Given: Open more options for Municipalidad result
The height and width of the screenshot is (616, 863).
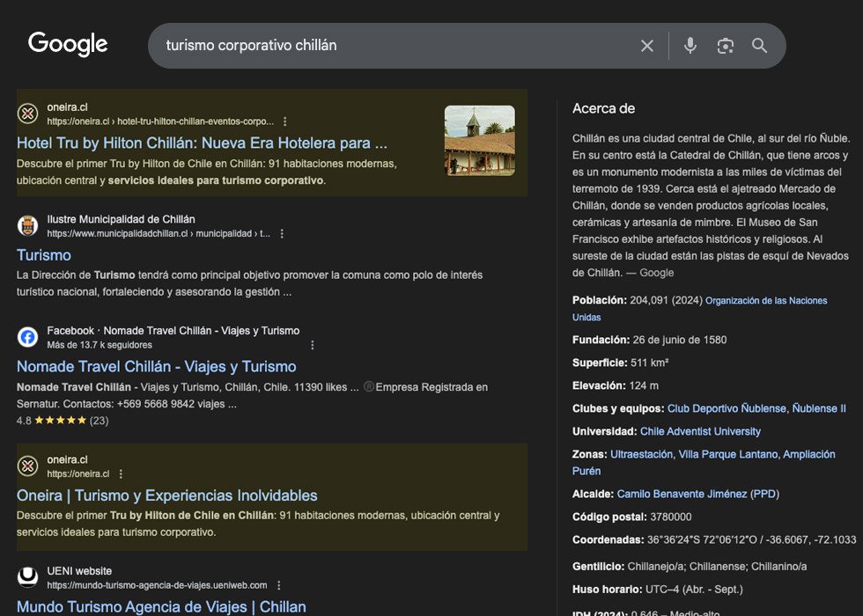Looking at the screenshot, I should point(282,234).
